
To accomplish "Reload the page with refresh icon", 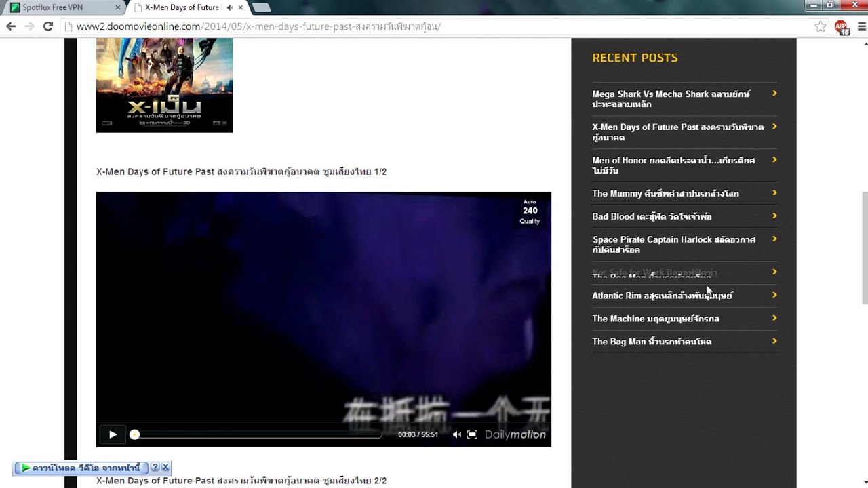I will 47,26.
